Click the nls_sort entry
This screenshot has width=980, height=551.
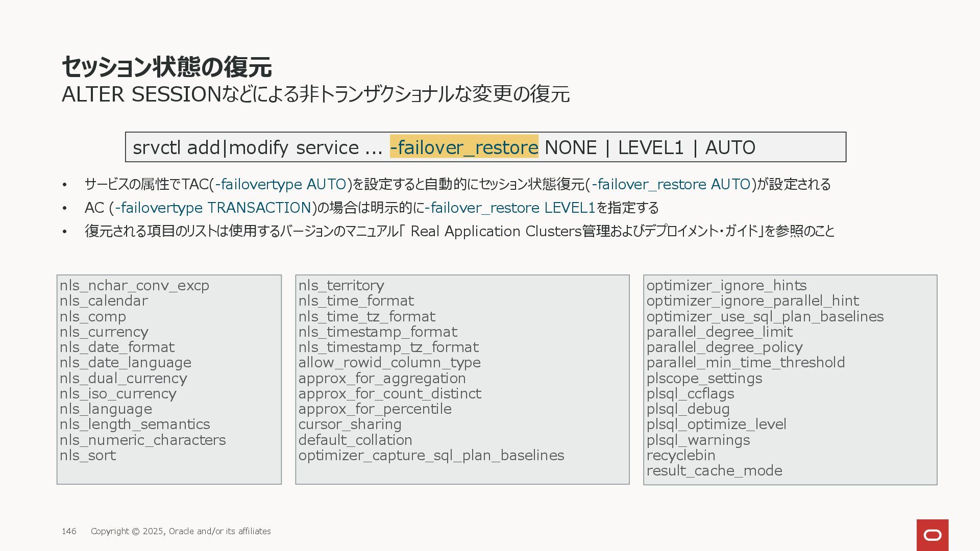88,456
